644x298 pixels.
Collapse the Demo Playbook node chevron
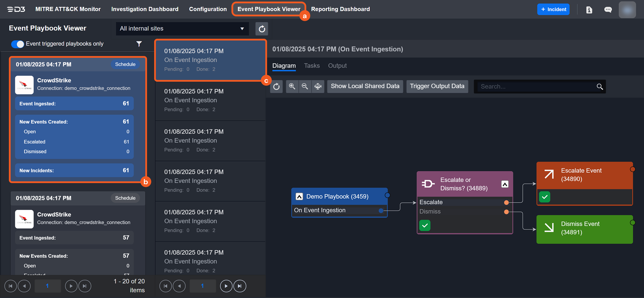(x=299, y=197)
